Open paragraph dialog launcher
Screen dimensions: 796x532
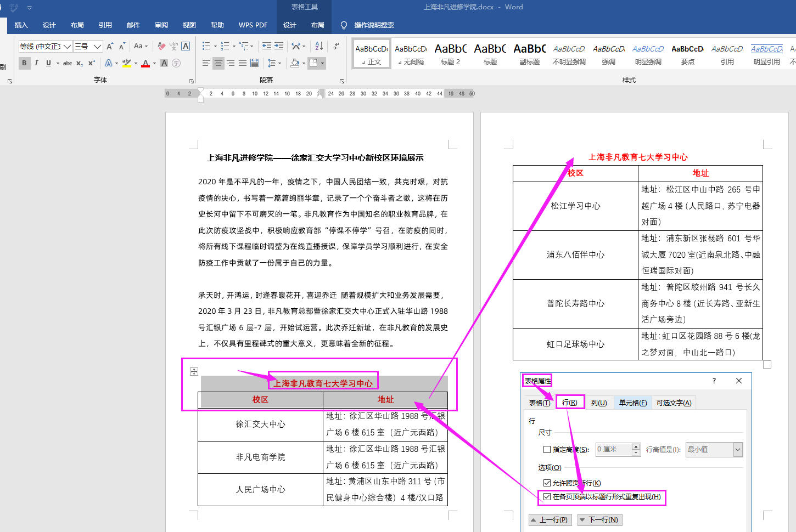click(342, 81)
